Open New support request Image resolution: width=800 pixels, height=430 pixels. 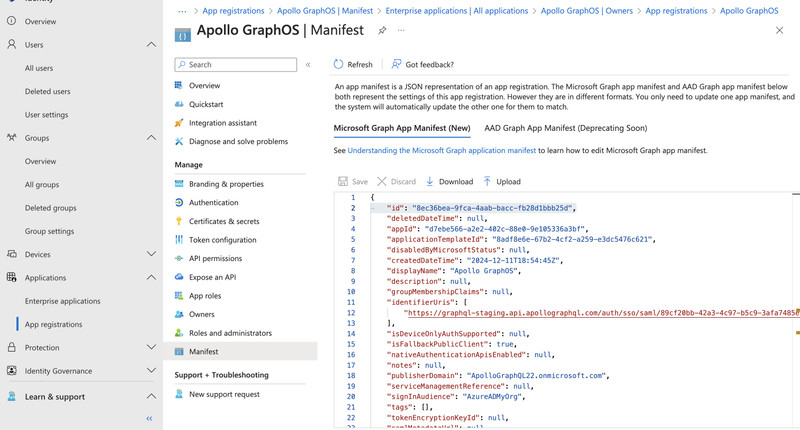point(224,394)
